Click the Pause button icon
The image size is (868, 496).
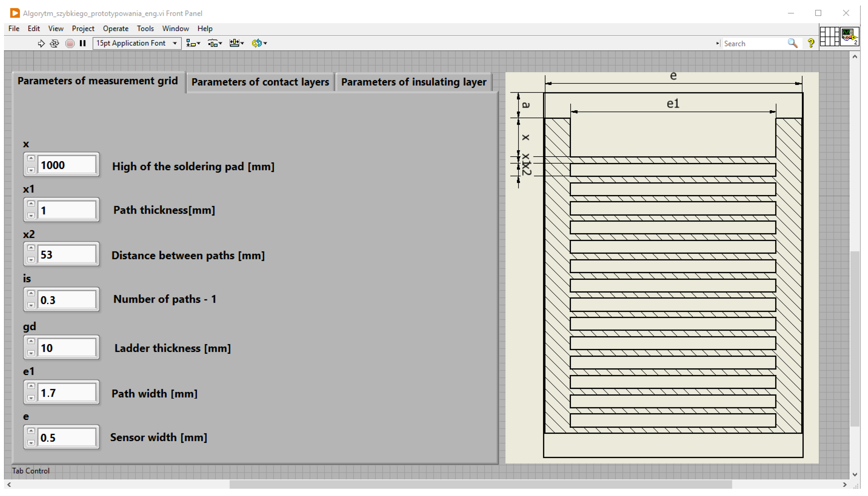click(82, 43)
